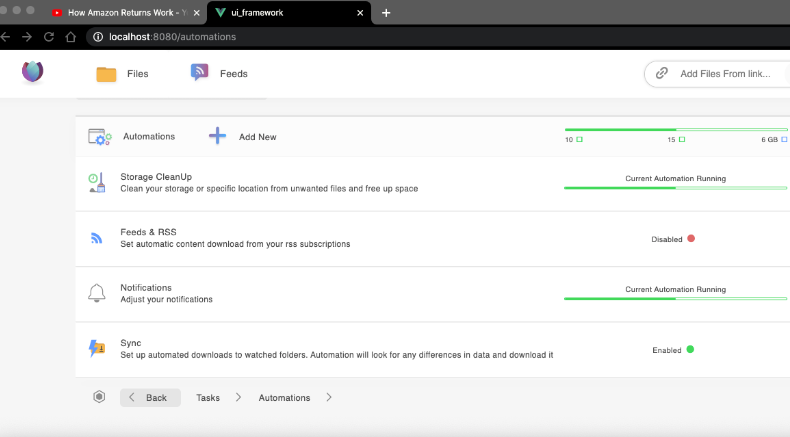Click Notifications 'Current Automation Running' label
The height and width of the screenshot is (437, 790).
pos(676,289)
